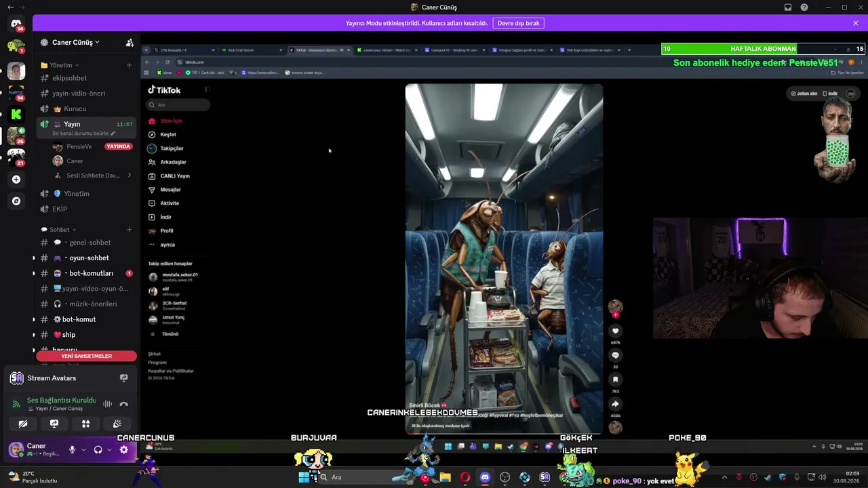
Task: Open Discord help icon in title bar
Action: tap(804, 7)
